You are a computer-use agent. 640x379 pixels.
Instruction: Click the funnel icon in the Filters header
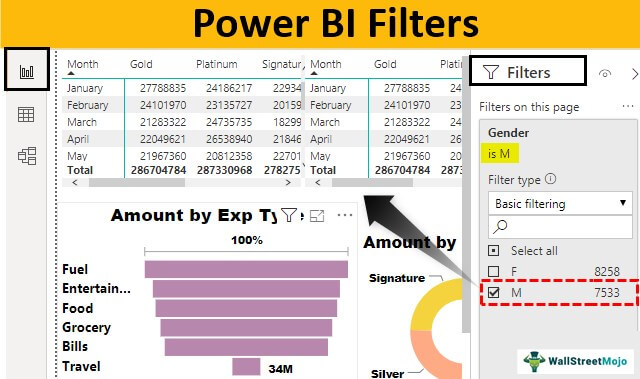click(x=491, y=72)
